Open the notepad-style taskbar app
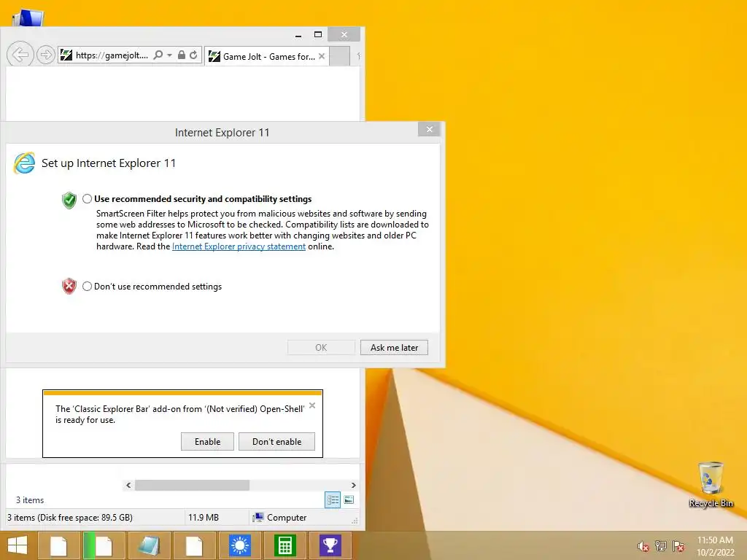 pyautogui.click(x=149, y=545)
